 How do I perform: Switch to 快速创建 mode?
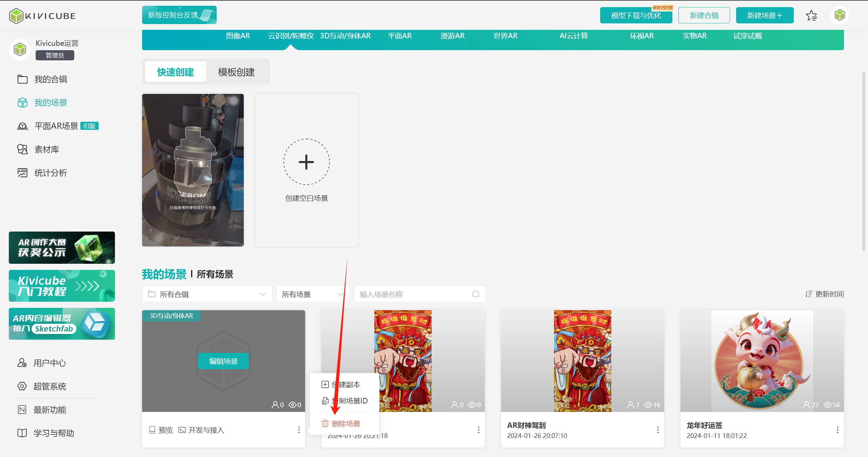[x=175, y=72]
